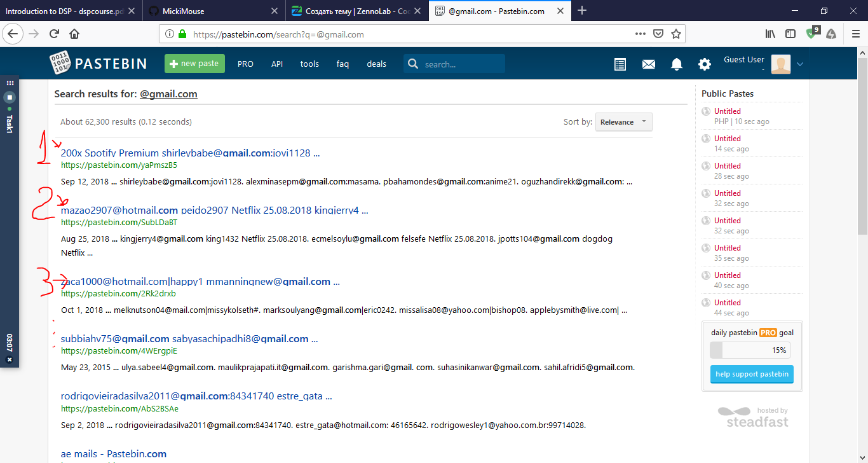Click the new paste button
868x463 pixels.
pyautogui.click(x=194, y=64)
